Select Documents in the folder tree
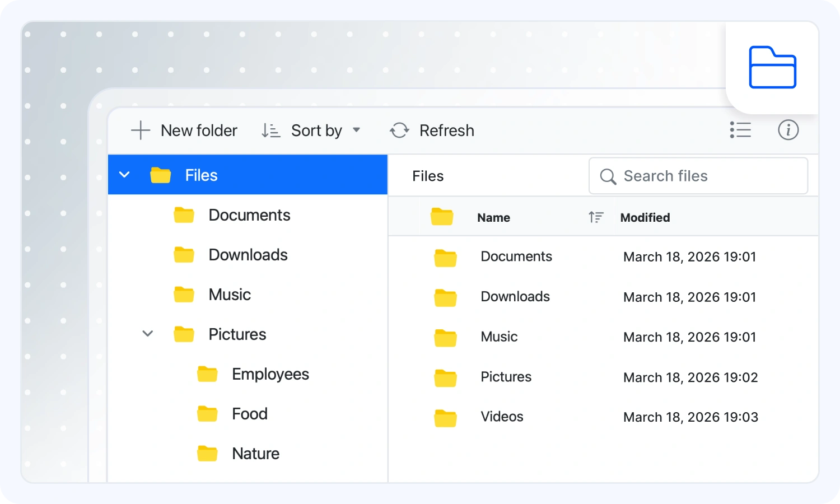This screenshot has height=504, width=840. pyautogui.click(x=248, y=215)
